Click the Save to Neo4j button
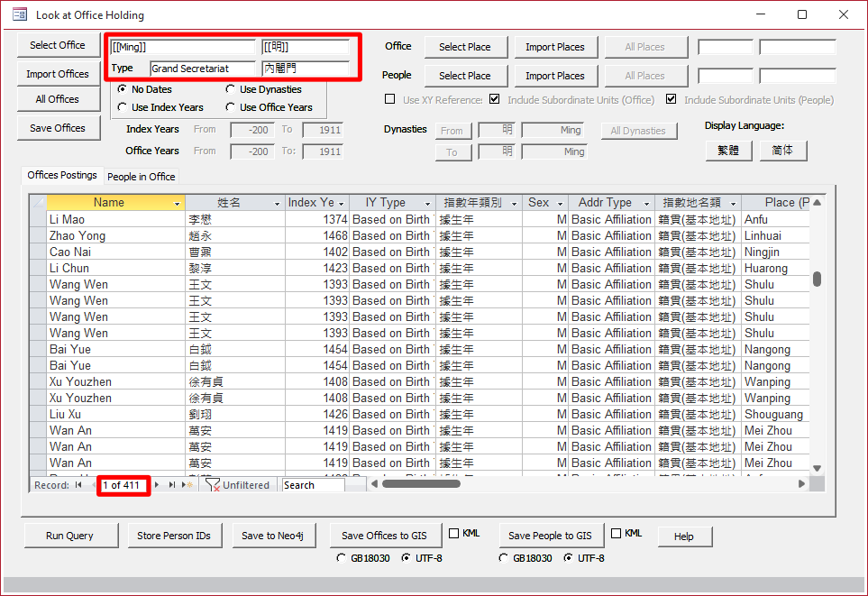The image size is (868, 596). (x=273, y=536)
